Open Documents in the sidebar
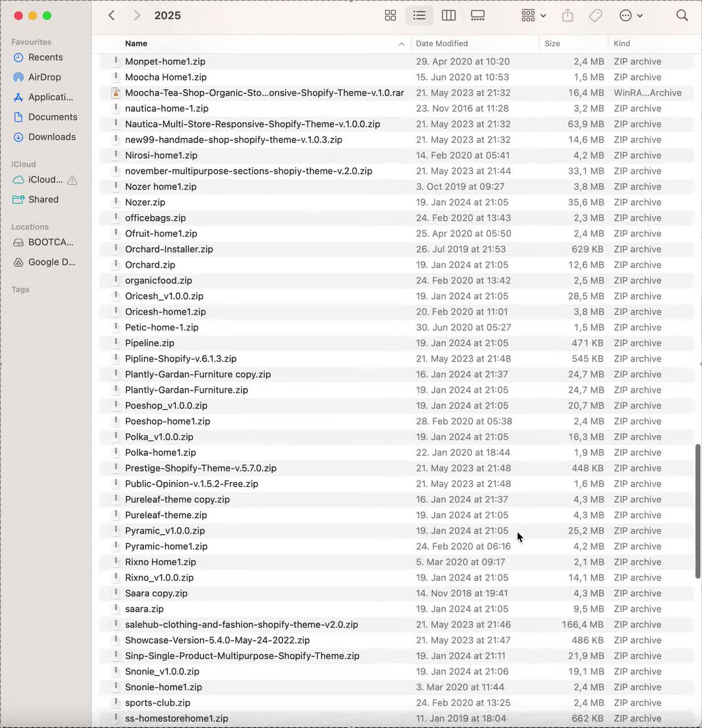The height and width of the screenshot is (728, 702). (52, 117)
